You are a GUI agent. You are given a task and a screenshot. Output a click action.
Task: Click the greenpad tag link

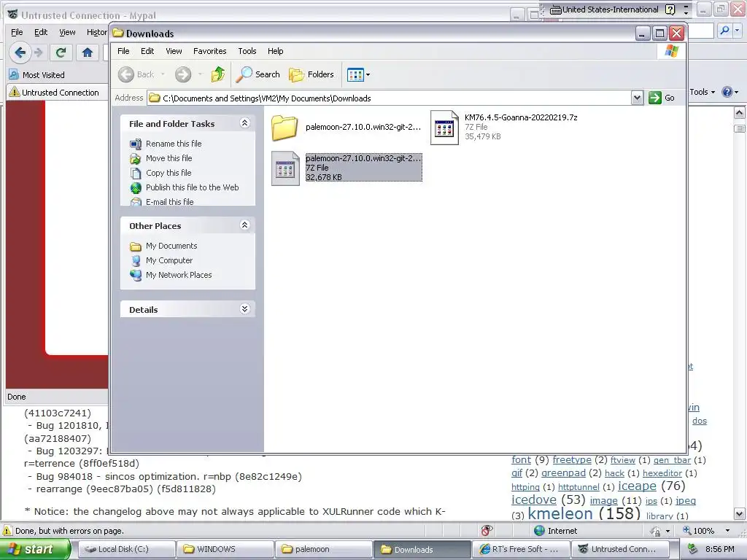point(563,472)
